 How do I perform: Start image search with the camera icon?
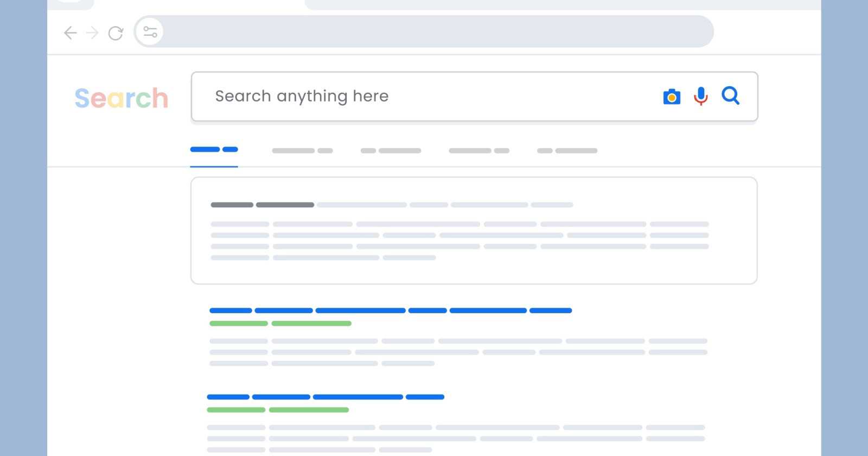[672, 97]
